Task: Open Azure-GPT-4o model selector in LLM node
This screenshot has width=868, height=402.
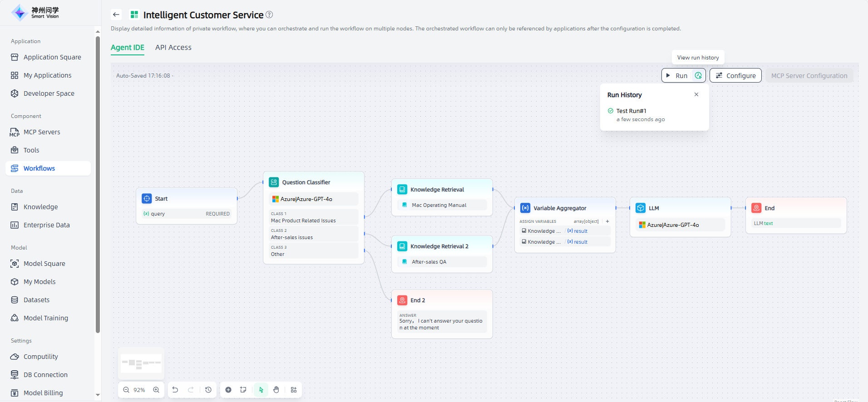Action: click(680, 225)
